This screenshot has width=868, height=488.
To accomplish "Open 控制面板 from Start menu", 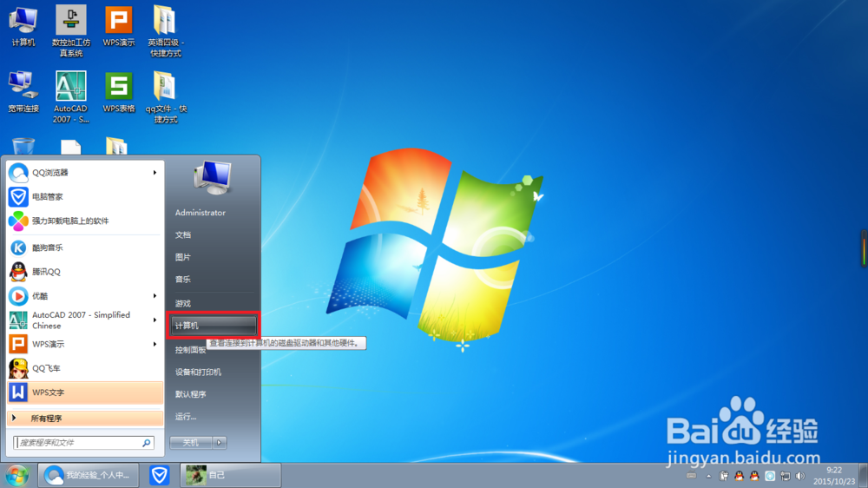I will (x=190, y=350).
